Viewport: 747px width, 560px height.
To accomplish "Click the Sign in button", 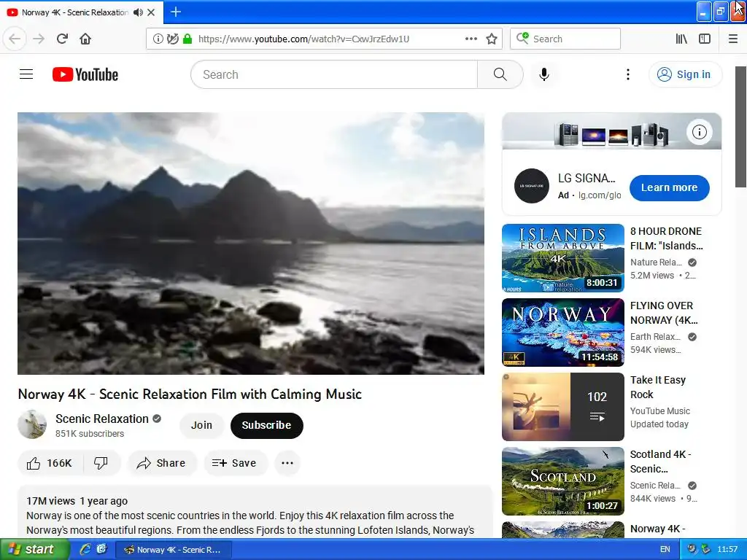I will tap(685, 74).
